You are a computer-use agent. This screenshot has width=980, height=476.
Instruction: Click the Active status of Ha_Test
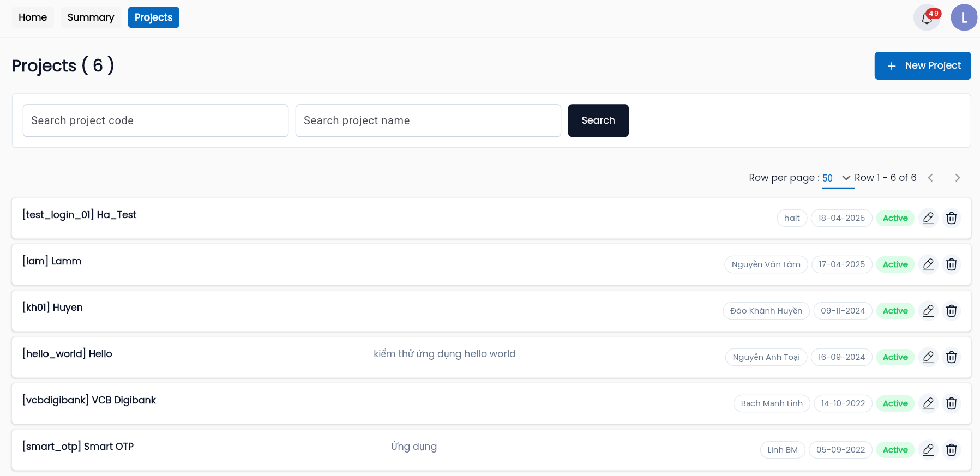(895, 218)
